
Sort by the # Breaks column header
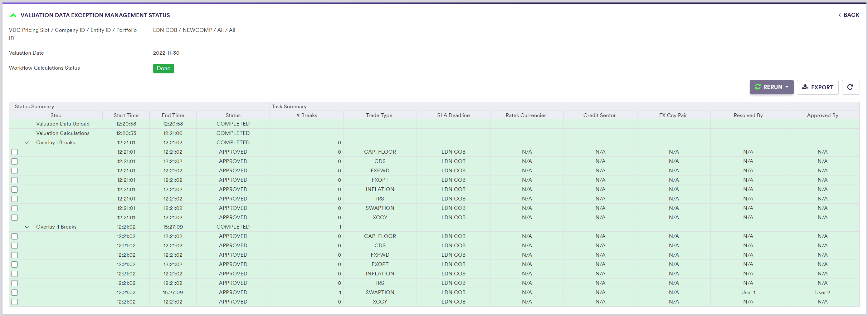coord(306,115)
